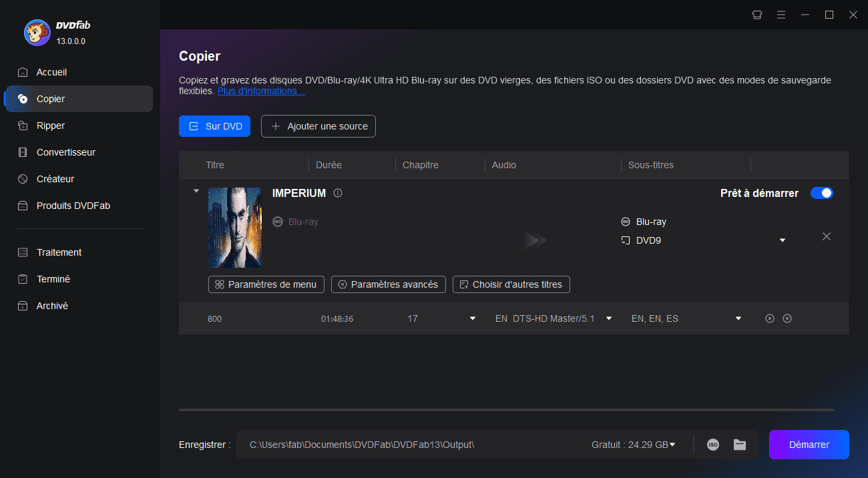Click the output folder icon
The height and width of the screenshot is (478, 868).
tap(739, 445)
